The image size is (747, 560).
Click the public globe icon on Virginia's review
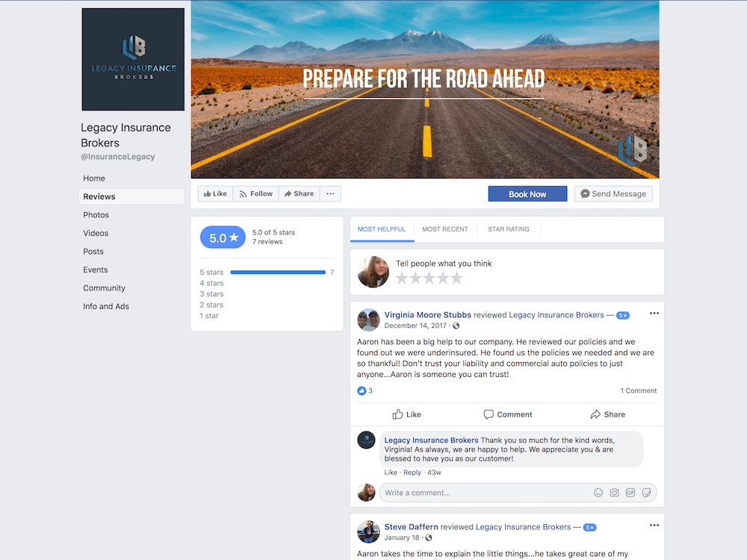point(456,326)
